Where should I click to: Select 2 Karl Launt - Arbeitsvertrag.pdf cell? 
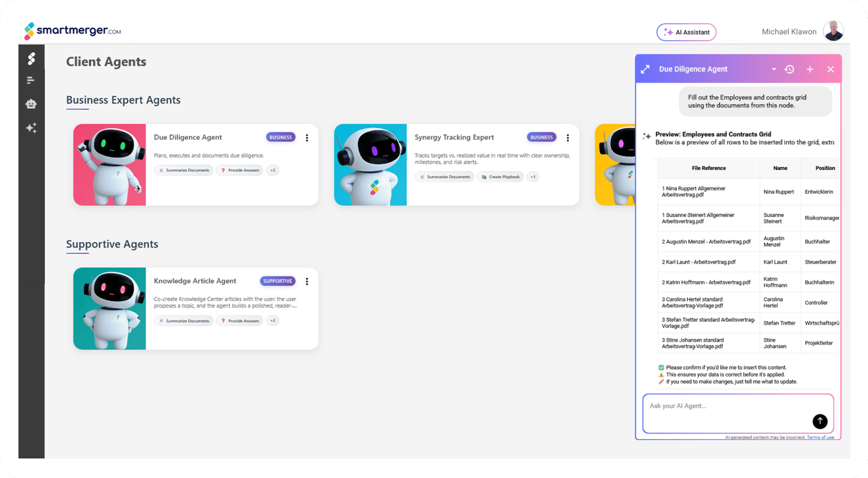pyautogui.click(x=709, y=262)
